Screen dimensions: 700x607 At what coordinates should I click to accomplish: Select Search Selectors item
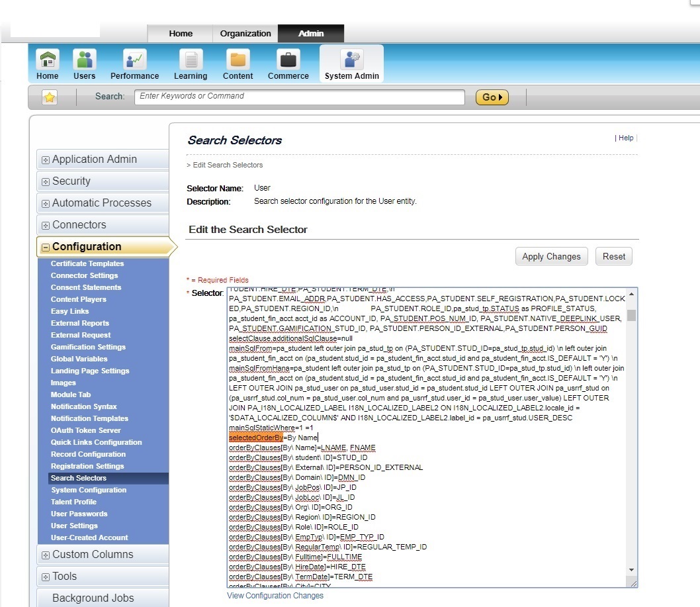click(x=79, y=478)
